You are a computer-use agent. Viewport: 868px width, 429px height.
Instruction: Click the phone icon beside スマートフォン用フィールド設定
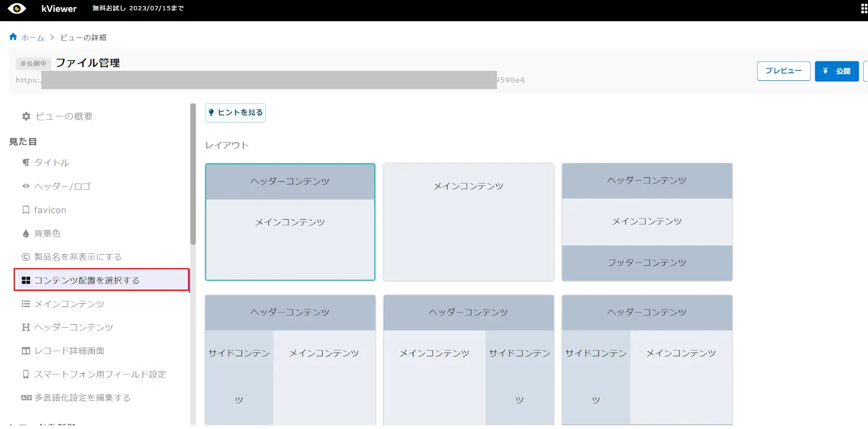[25, 374]
